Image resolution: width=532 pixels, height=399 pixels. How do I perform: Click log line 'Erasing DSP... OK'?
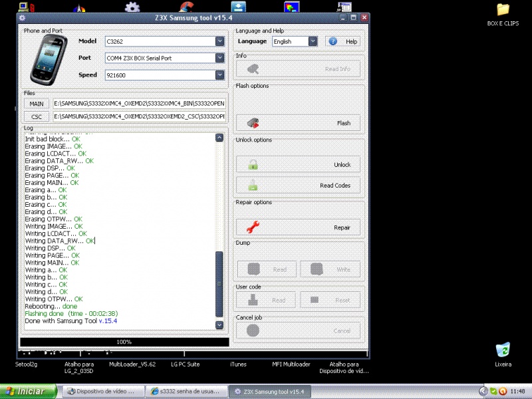click(x=50, y=168)
